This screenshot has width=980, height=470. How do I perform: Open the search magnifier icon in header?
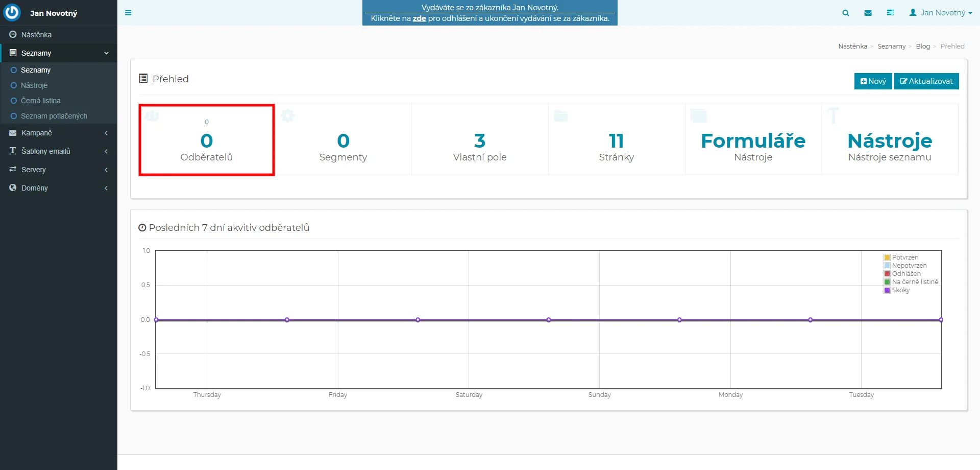click(846, 13)
